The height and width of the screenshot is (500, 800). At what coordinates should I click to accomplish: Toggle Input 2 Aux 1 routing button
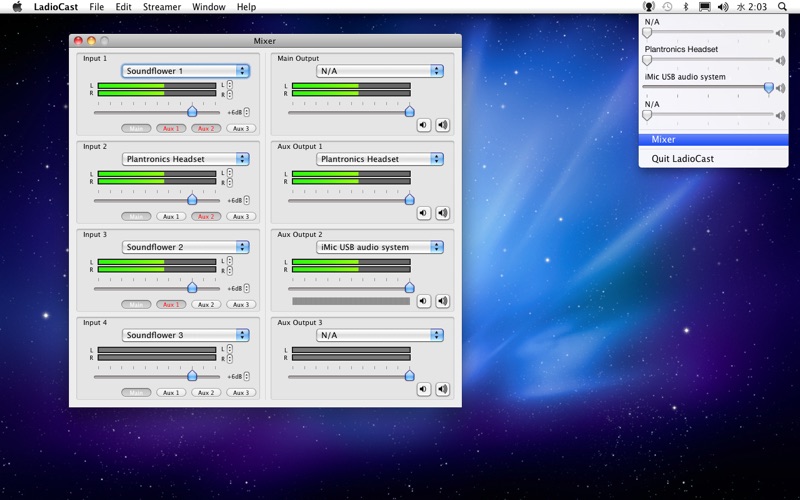tap(171, 216)
